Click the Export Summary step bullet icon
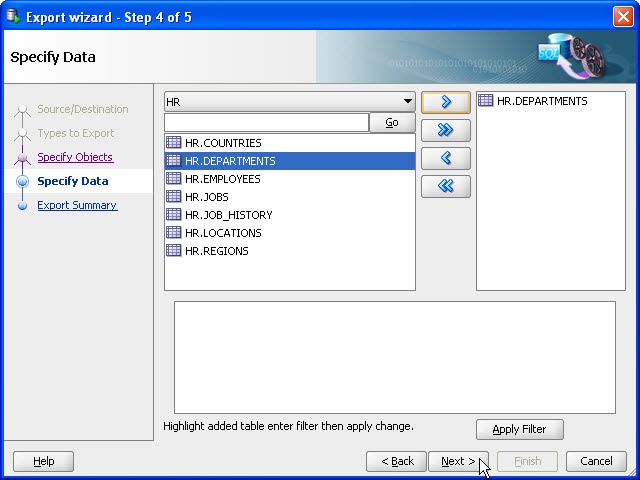 point(22,205)
